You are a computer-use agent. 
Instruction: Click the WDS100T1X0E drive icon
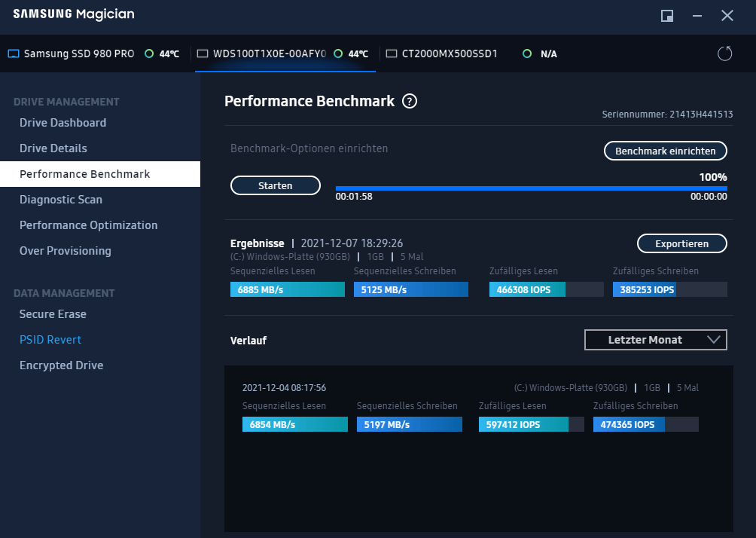pos(203,53)
